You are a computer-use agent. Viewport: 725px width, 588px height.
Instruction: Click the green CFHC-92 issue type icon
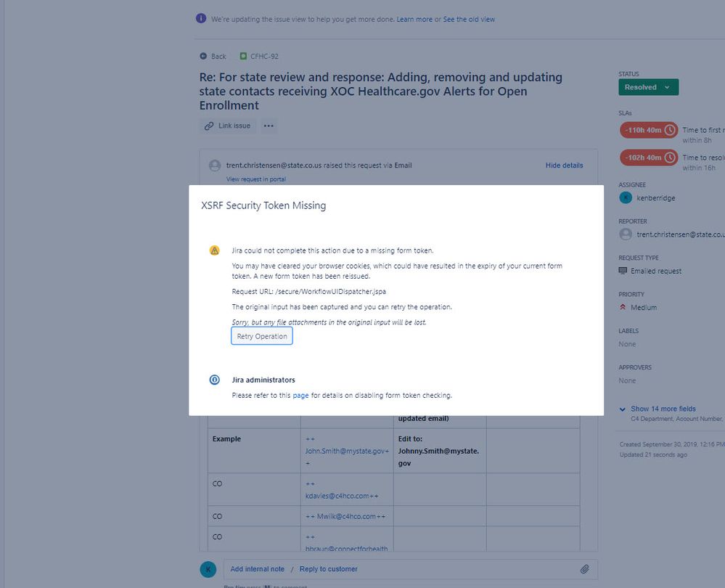[x=243, y=56]
